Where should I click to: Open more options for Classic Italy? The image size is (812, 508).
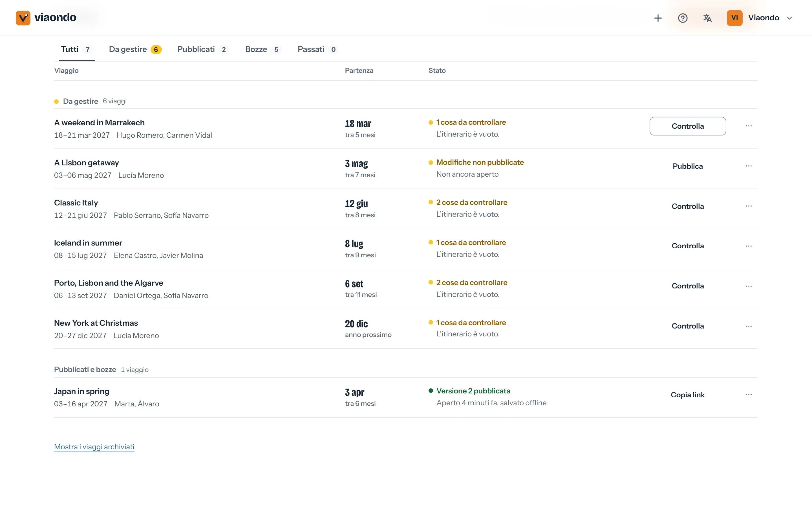[x=749, y=206]
